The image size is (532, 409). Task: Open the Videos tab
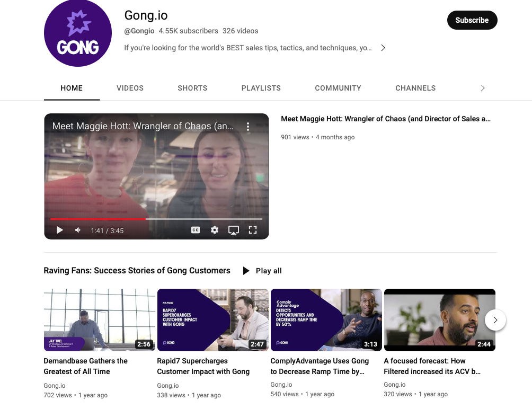(x=130, y=88)
